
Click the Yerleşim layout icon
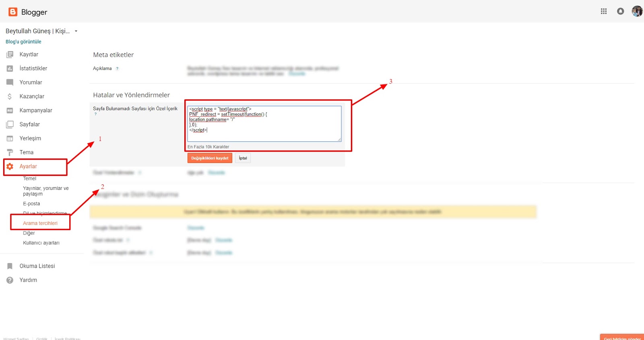pos(10,138)
